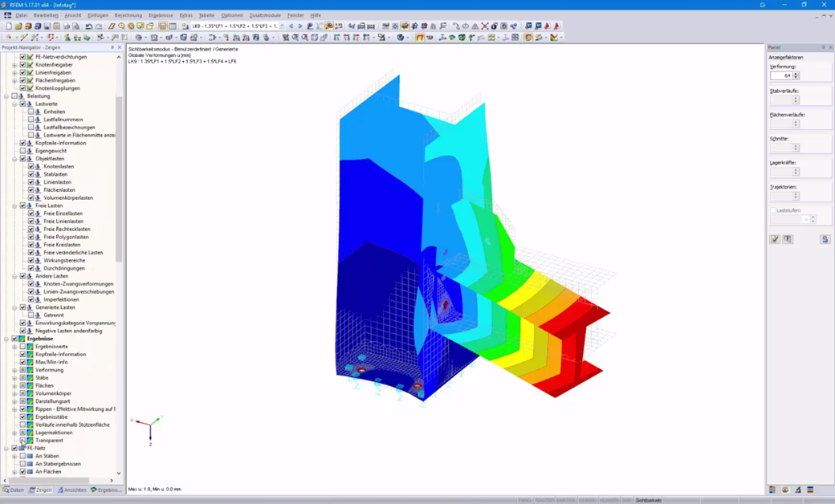
Task: Select the Zoom magnifier tool icon
Action: pyautogui.click(x=120, y=26)
